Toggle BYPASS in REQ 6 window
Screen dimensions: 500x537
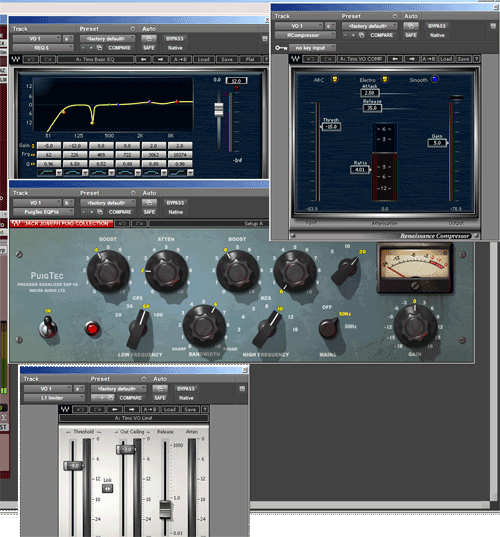click(175, 38)
